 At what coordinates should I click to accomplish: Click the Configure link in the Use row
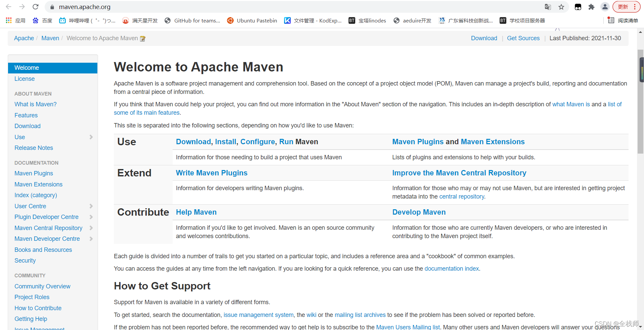point(258,142)
